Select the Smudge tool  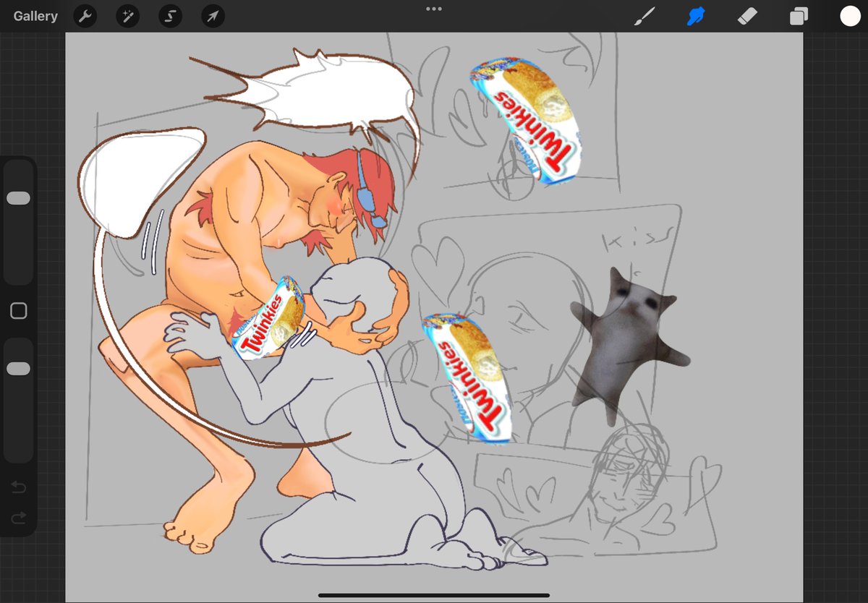(696, 16)
